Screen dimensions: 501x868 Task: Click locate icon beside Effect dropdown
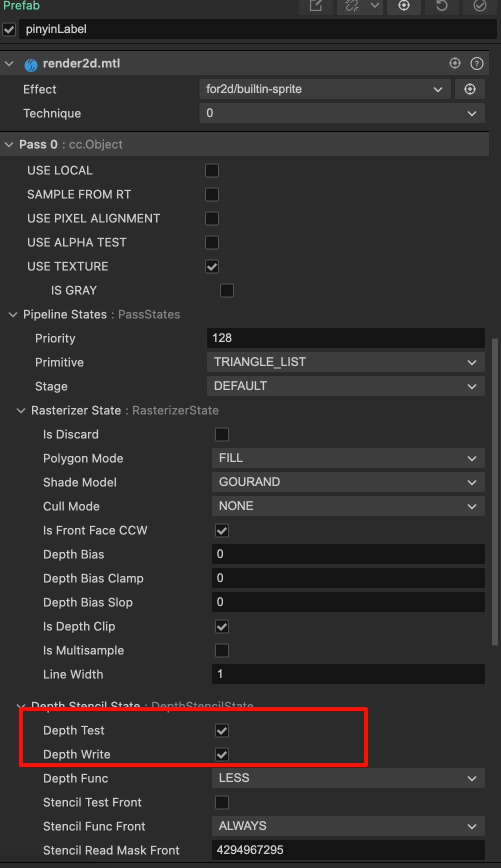click(470, 89)
